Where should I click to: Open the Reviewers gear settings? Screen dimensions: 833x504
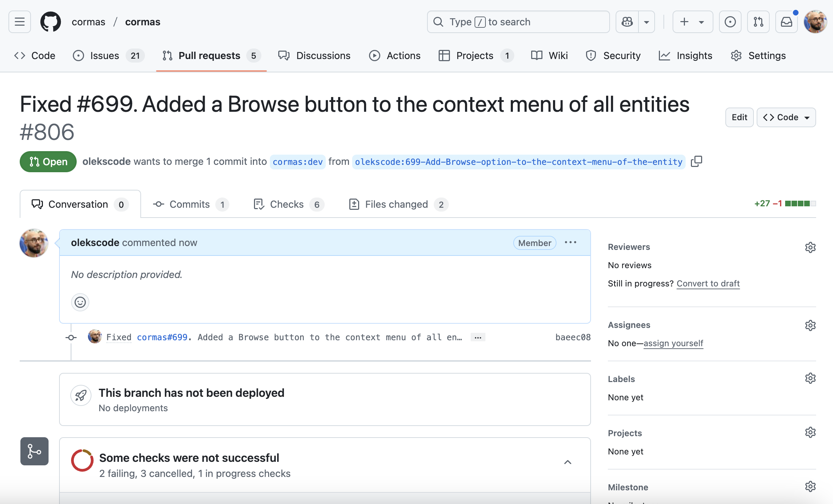tap(810, 247)
